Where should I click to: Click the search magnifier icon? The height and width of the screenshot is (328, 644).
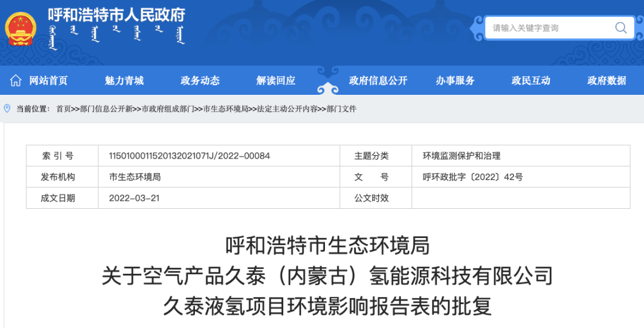(621, 28)
